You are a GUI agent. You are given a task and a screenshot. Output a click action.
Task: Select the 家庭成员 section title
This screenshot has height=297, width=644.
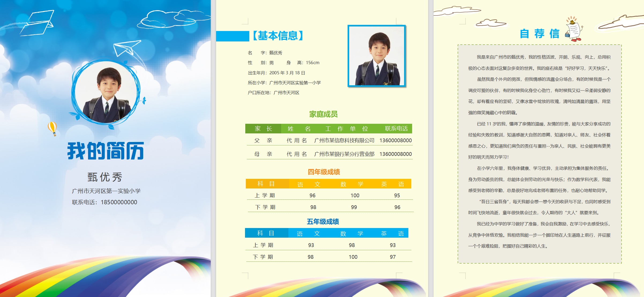pos(323,114)
